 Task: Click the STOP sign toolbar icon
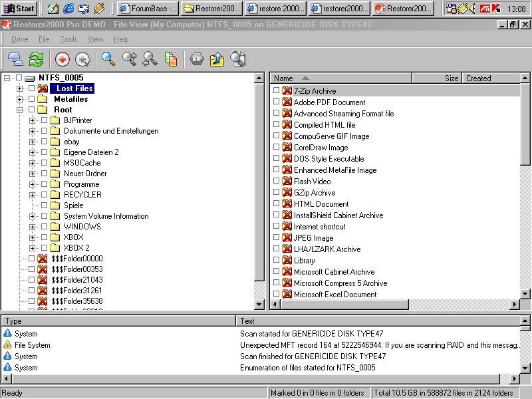pyautogui.click(x=197, y=59)
